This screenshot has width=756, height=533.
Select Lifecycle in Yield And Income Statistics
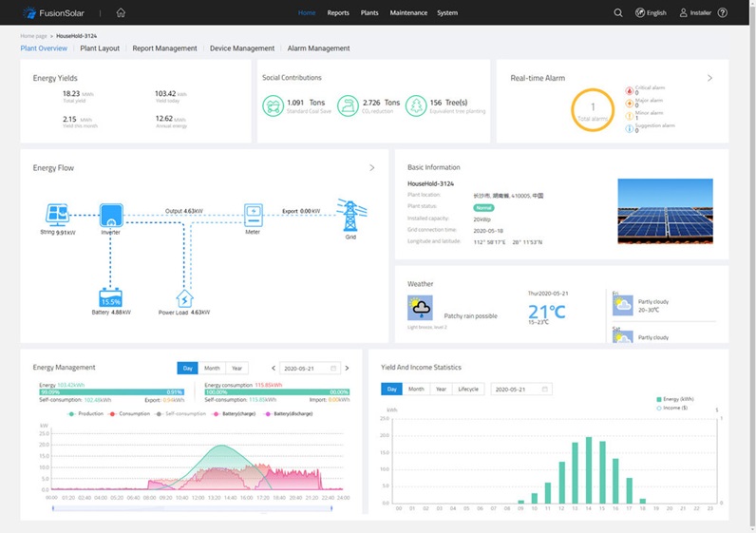468,389
